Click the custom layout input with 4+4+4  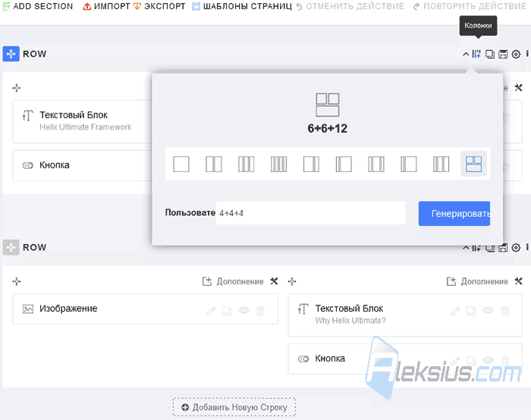[x=310, y=213]
